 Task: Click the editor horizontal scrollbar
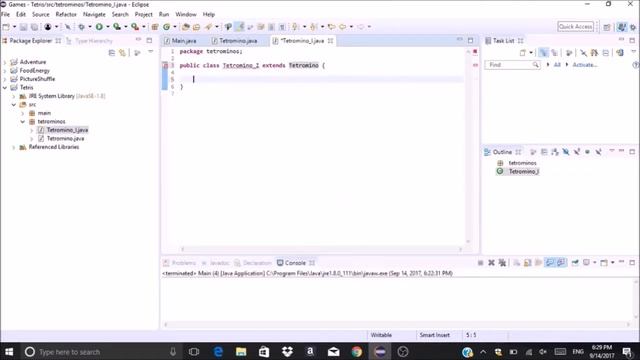322,249
